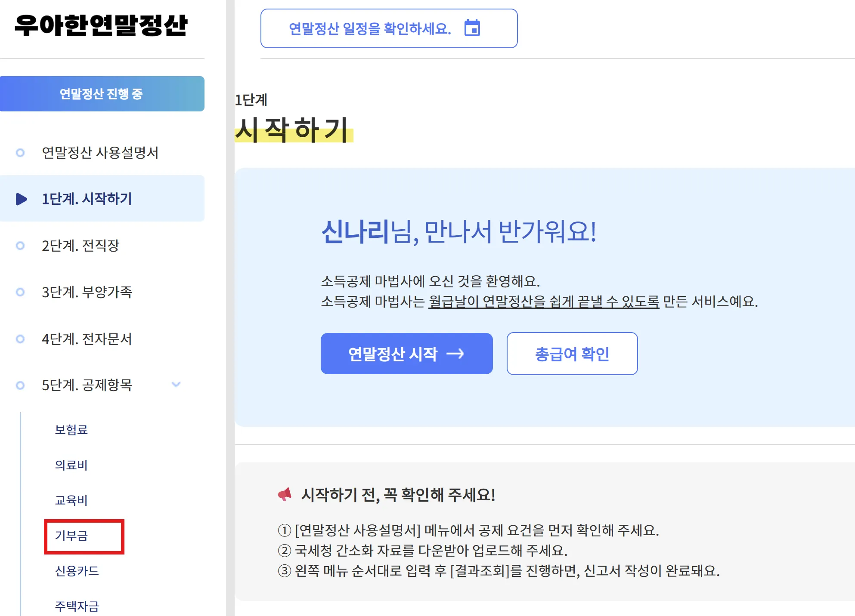Screen dimensions: 855x616
Task: Open the 보험료 submenu item
Action: pos(71,430)
